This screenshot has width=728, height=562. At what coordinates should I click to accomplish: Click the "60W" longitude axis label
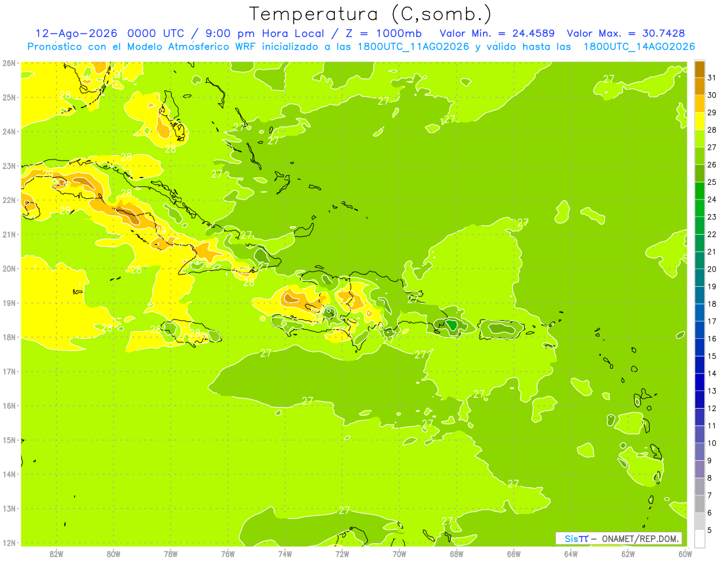click(x=686, y=554)
